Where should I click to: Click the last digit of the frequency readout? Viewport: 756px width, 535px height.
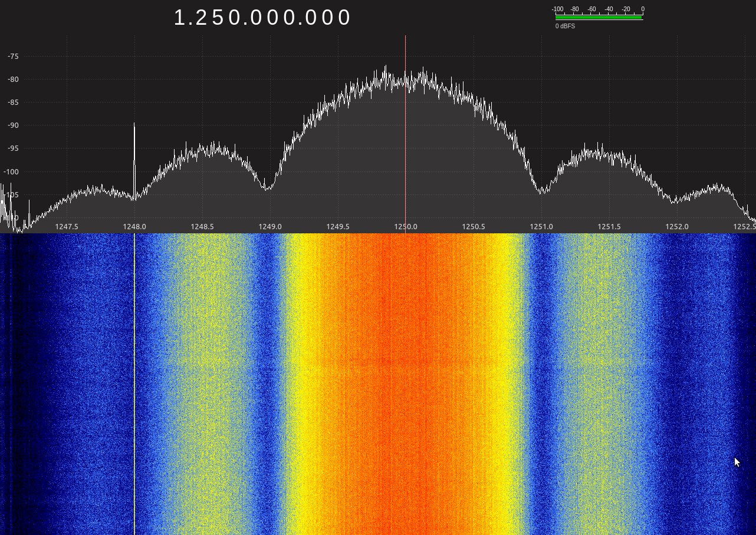344,17
